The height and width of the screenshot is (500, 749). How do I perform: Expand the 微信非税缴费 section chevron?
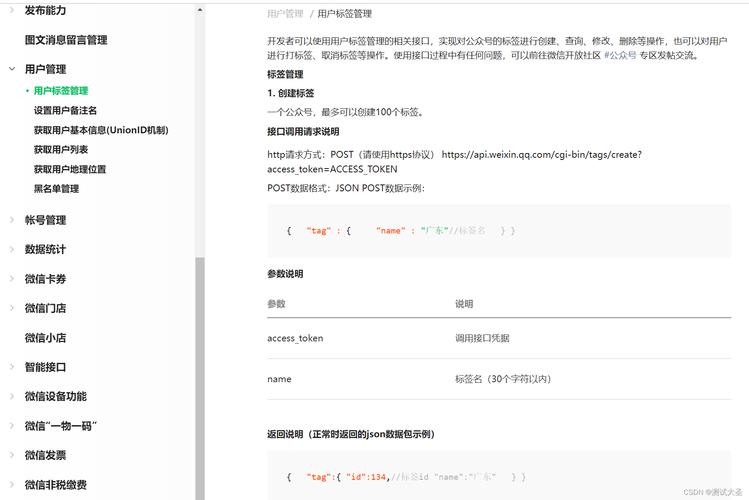point(12,485)
